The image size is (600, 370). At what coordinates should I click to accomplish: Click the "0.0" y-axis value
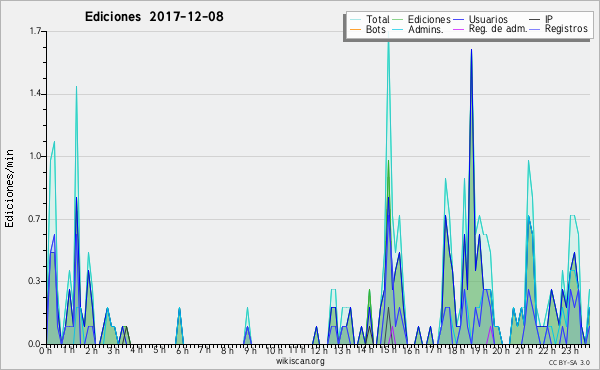(35, 344)
